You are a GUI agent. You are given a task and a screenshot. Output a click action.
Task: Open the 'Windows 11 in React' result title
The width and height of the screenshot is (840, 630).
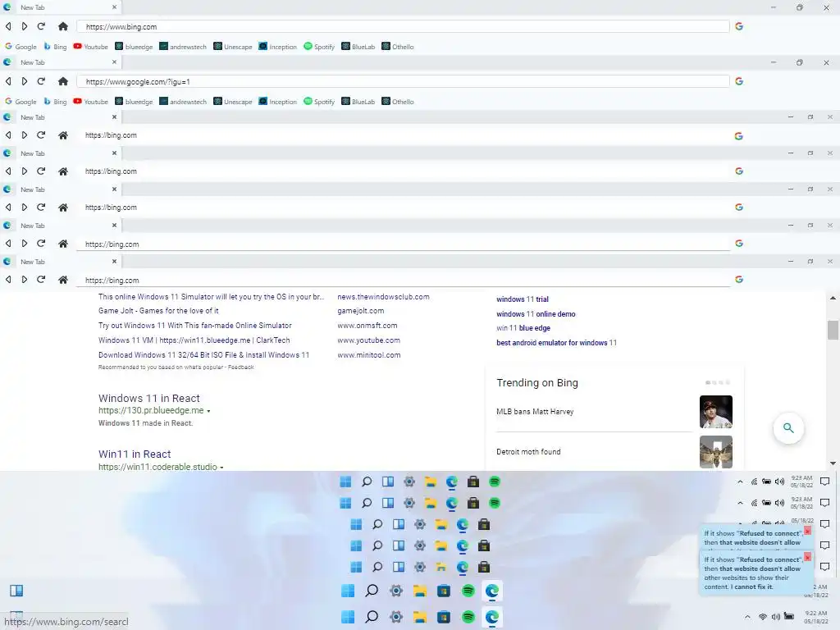click(149, 398)
